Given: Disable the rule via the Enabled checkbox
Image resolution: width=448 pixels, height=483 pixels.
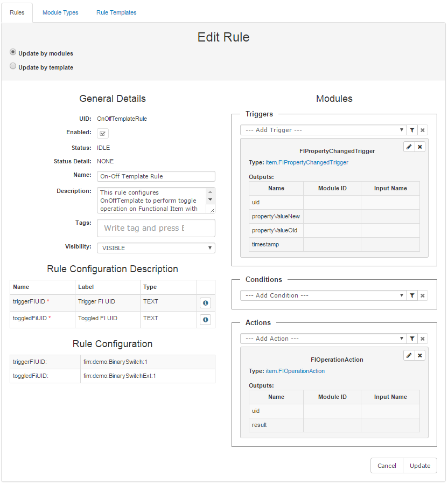Looking at the screenshot, I should click(102, 133).
